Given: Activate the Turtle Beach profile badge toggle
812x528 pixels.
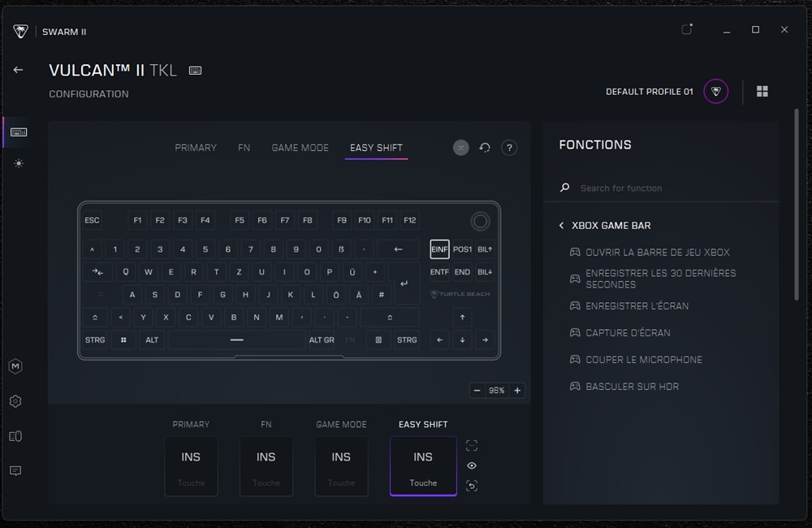Looking at the screenshot, I should 715,91.
